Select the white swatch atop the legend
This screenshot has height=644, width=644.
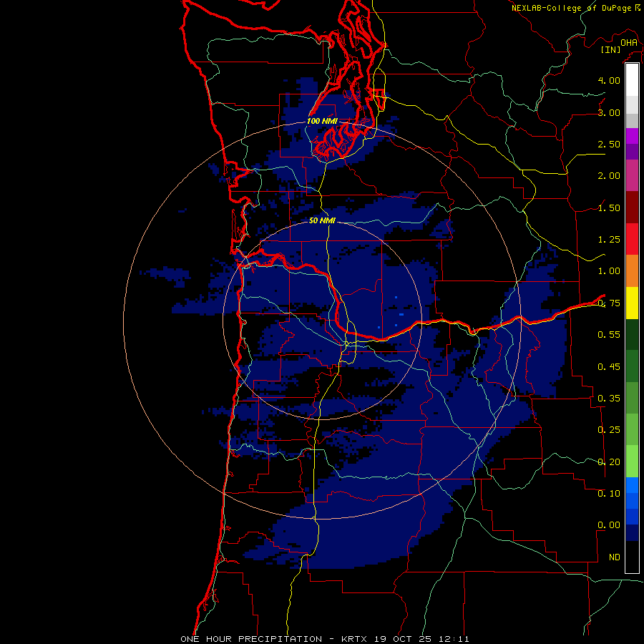(632, 80)
